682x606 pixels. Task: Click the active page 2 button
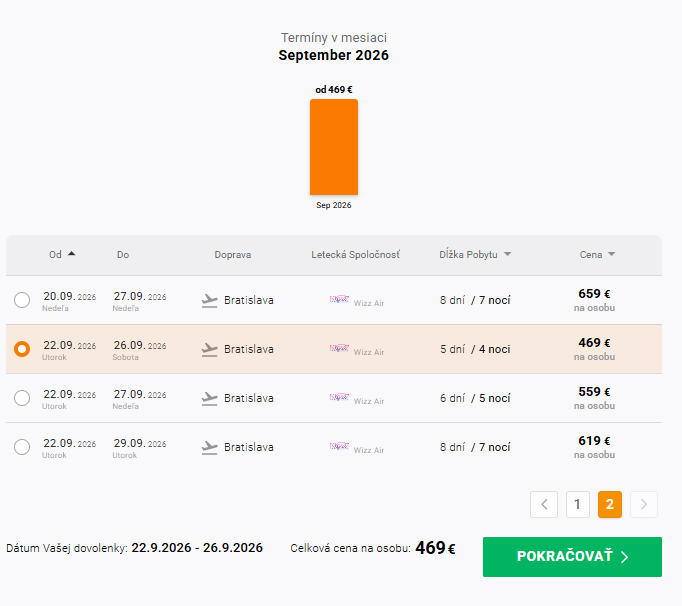coord(610,504)
